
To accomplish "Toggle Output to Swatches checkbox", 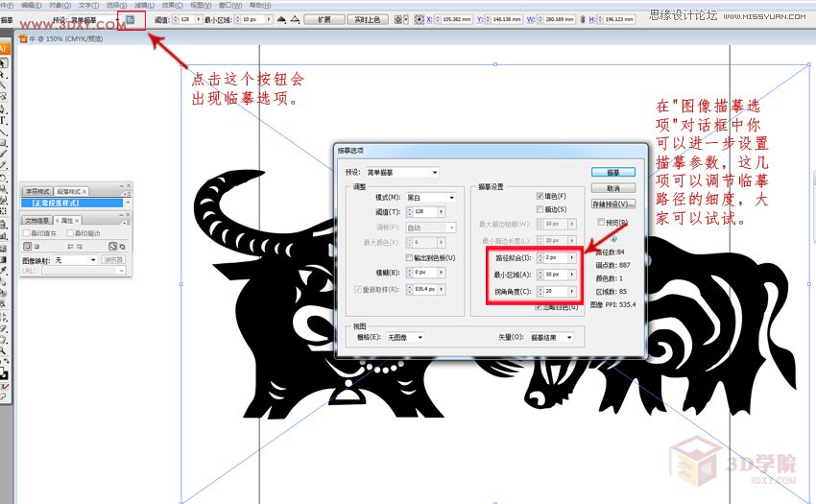I will coord(409,257).
